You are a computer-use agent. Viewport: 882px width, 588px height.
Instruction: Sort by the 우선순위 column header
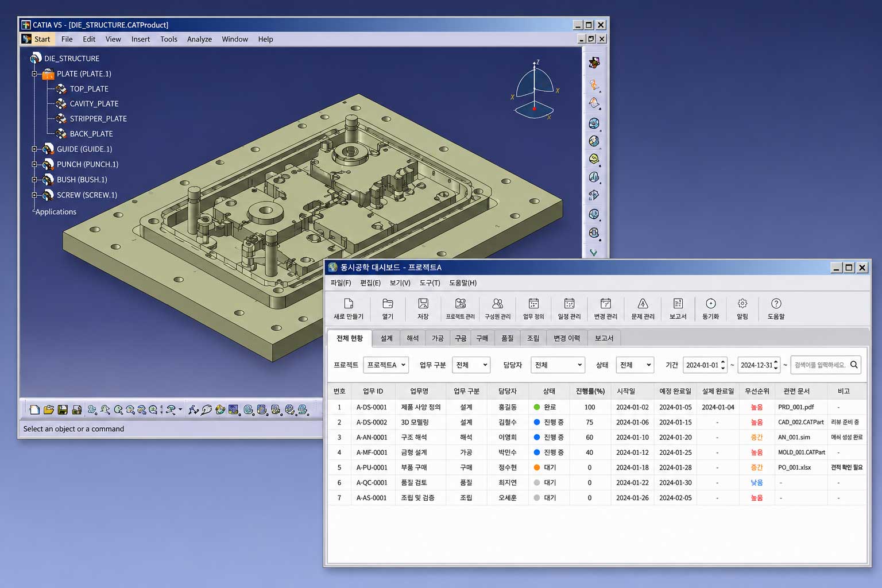point(757,391)
